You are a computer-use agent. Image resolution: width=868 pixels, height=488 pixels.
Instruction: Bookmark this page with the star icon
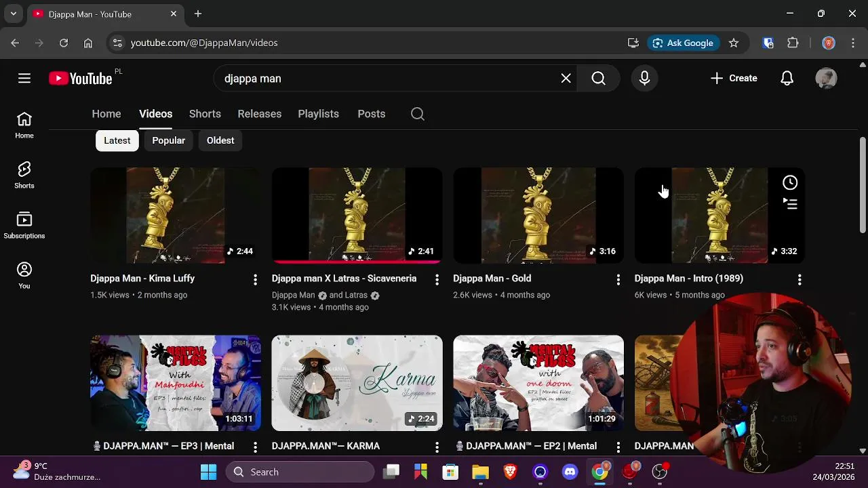pos(734,43)
